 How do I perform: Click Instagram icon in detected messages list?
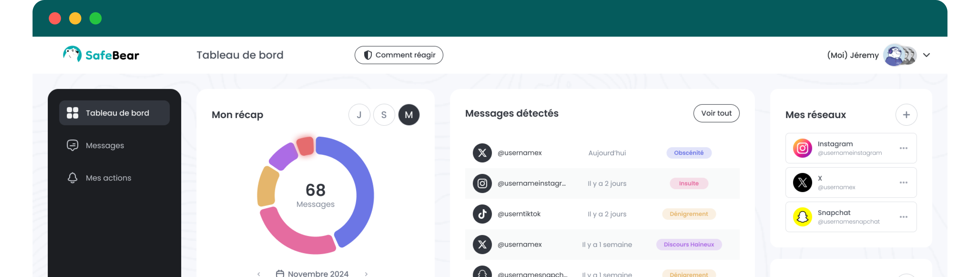(482, 183)
